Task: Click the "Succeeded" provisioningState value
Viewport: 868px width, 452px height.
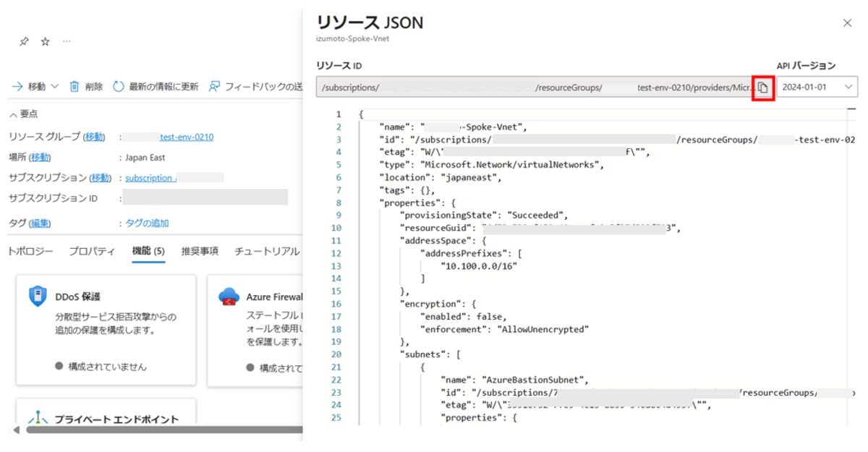Action: [537, 215]
